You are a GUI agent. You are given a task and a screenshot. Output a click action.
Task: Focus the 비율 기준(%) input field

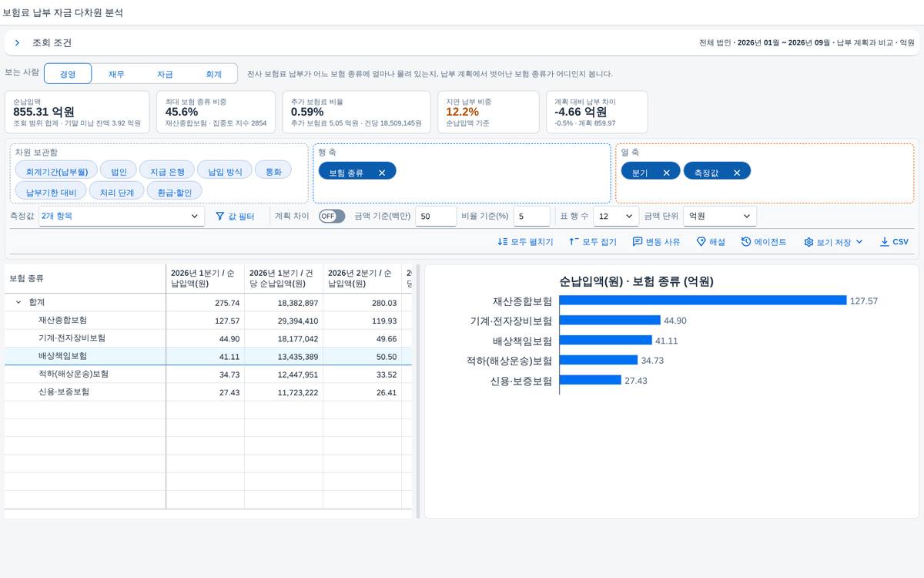point(532,217)
